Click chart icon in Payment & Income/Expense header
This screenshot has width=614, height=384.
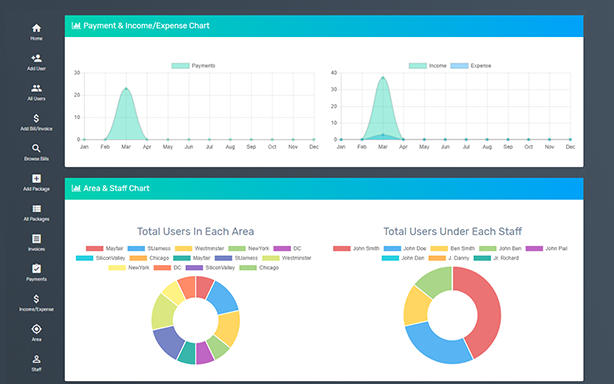coord(76,26)
